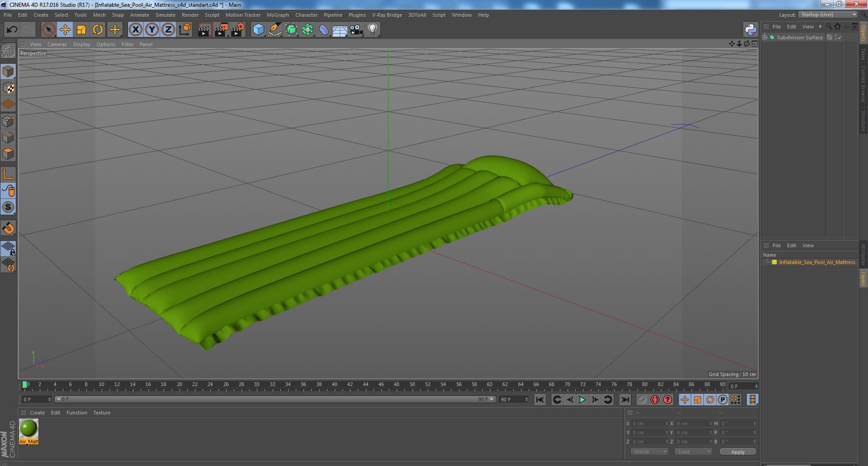Switch to Points mode

coord(8,121)
